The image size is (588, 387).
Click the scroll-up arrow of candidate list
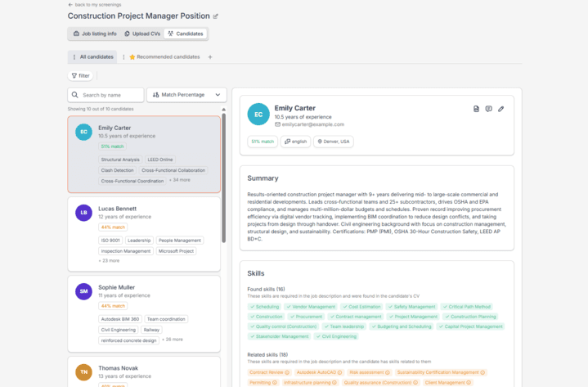tap(224, 110)
